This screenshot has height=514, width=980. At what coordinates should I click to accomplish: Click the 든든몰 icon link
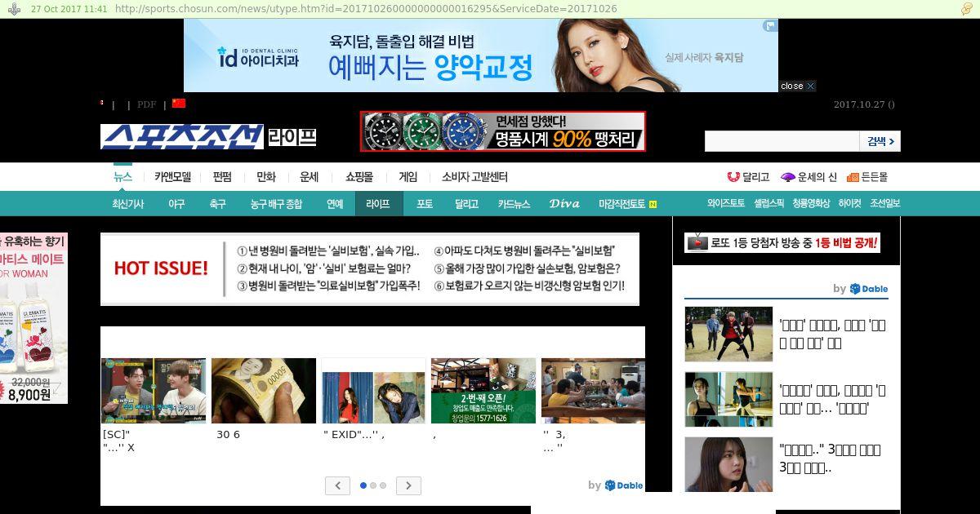[x=867, y=176]
